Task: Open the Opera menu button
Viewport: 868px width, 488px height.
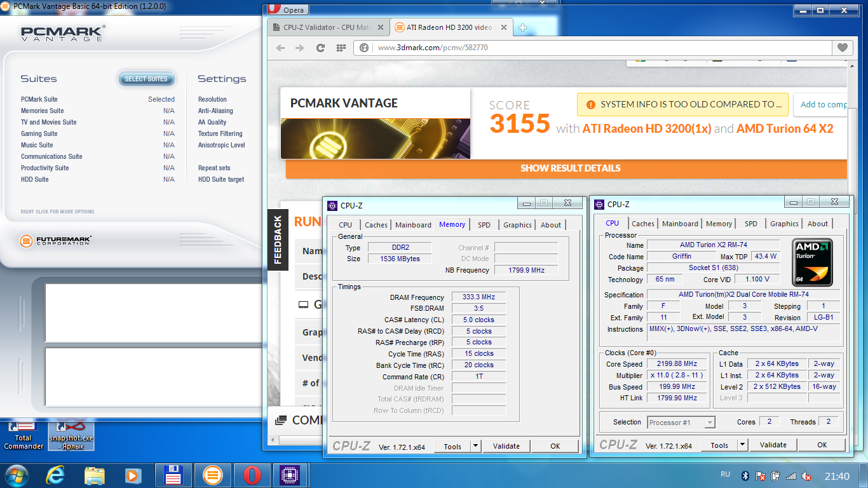Action: click(x=288, y=10)
